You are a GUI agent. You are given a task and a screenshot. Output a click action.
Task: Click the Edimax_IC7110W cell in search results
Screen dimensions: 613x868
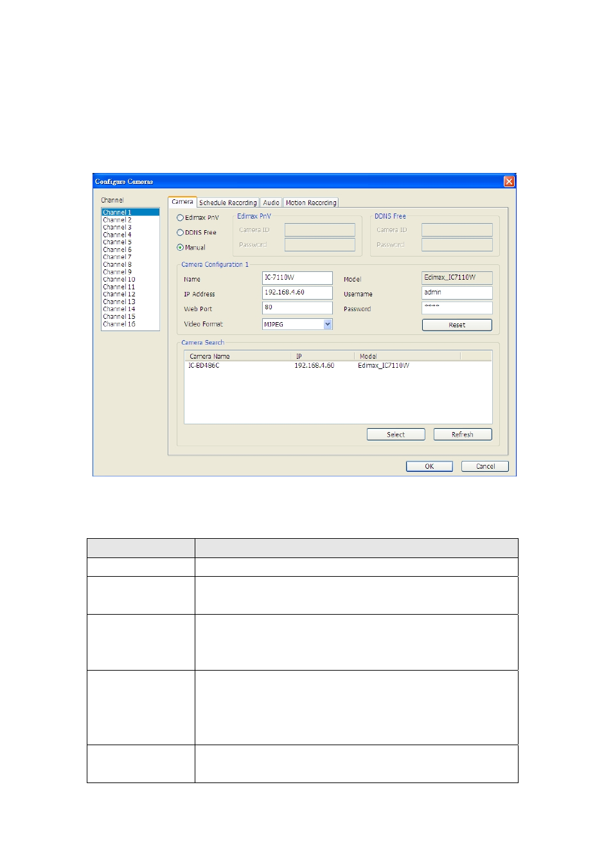tap(384, 366)
